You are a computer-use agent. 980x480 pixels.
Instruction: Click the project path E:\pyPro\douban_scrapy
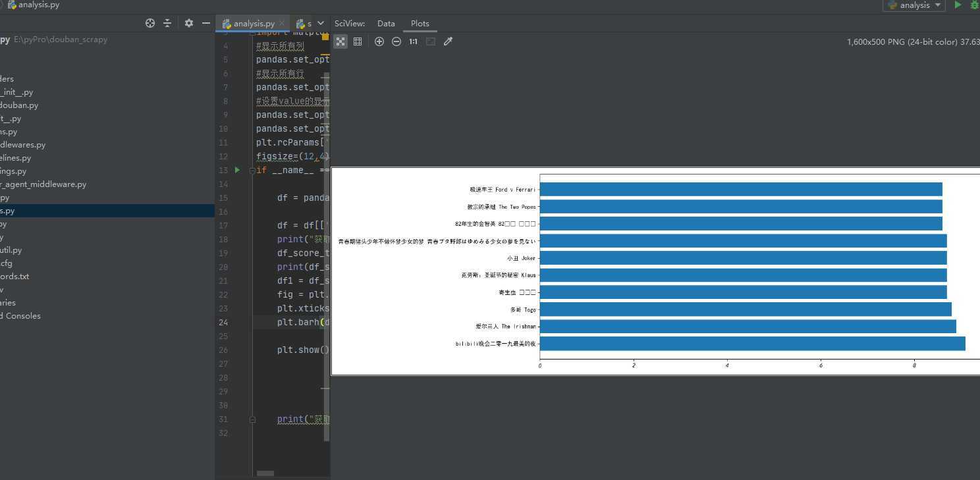click(61, 40)
